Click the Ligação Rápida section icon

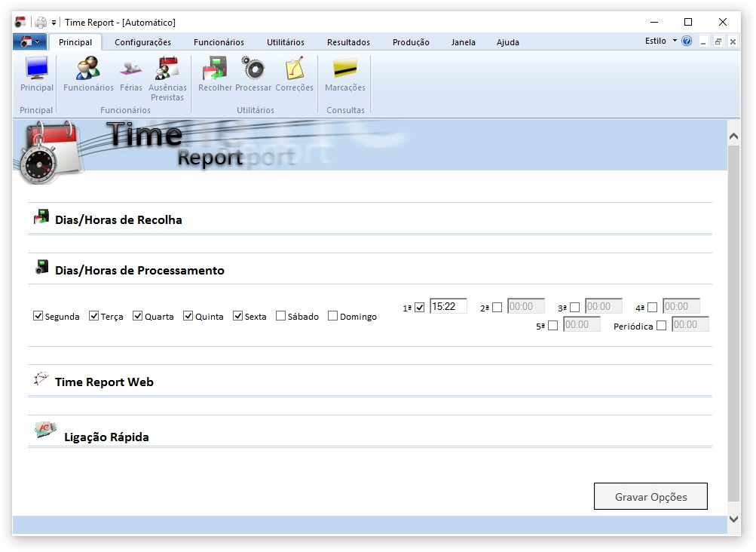tap(46, 429)
